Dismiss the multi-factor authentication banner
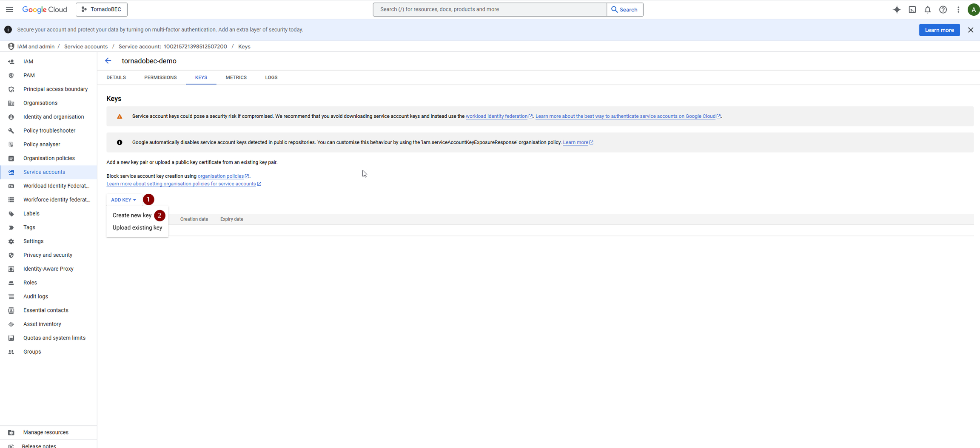 coord(970,30)
